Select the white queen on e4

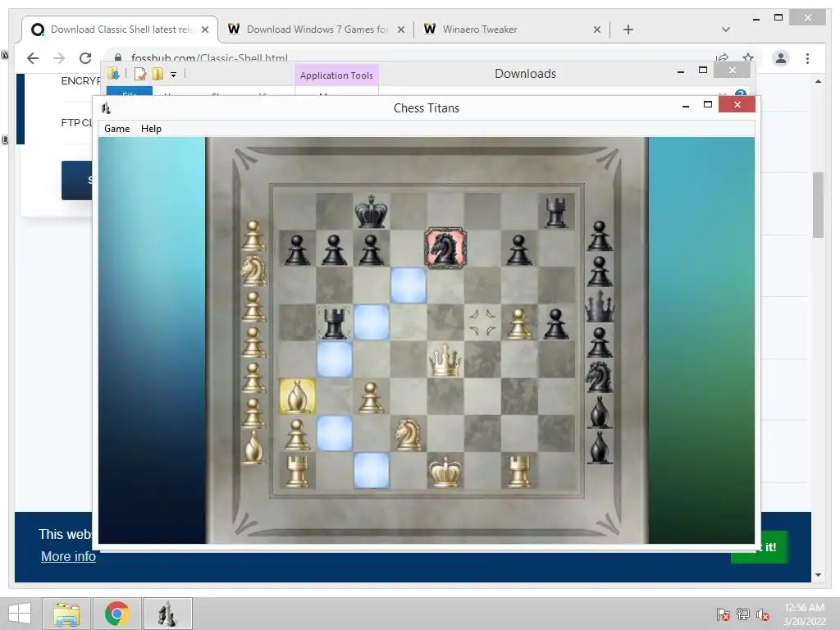point(445,359)
